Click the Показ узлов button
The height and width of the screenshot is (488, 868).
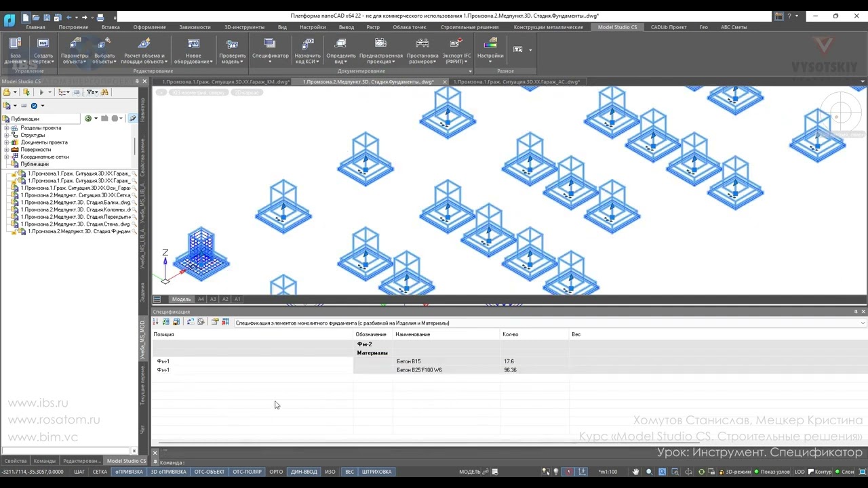point(771,472)
